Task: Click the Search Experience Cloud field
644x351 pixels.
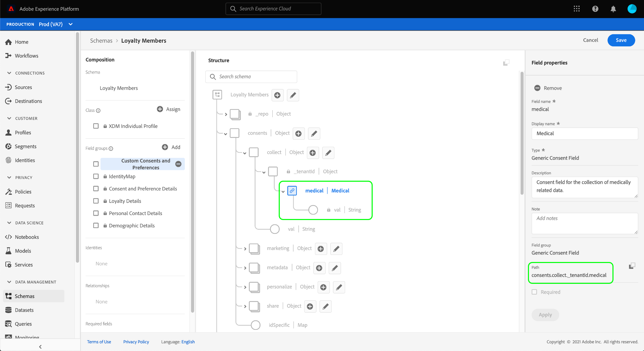Action: click(273, 9)
